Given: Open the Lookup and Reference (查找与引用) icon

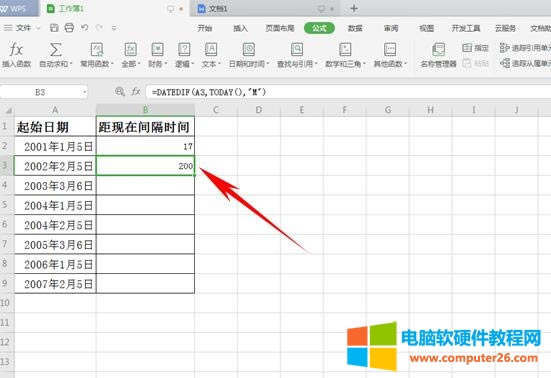Looking at the screenshot, I should 297,50.
